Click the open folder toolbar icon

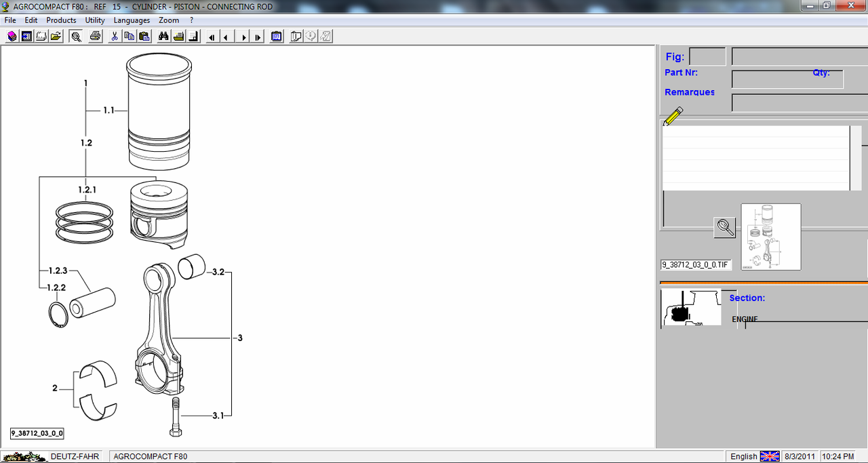pos(56,37)
